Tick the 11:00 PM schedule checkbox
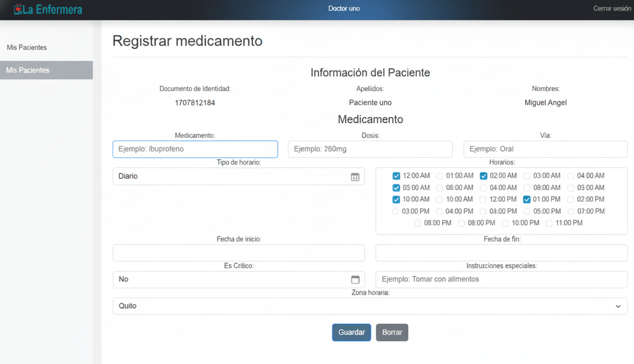Screen dimensions: 634x364 click(549, 223)
